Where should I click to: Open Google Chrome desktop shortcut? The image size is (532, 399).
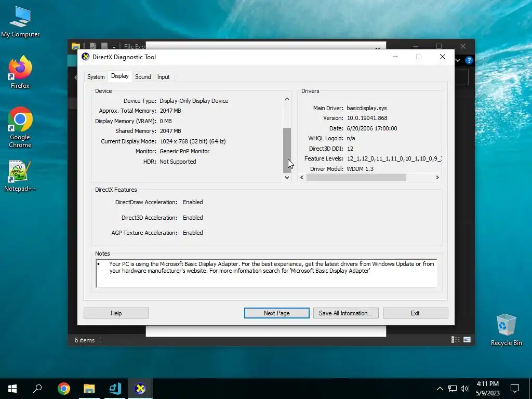(20, 127)
